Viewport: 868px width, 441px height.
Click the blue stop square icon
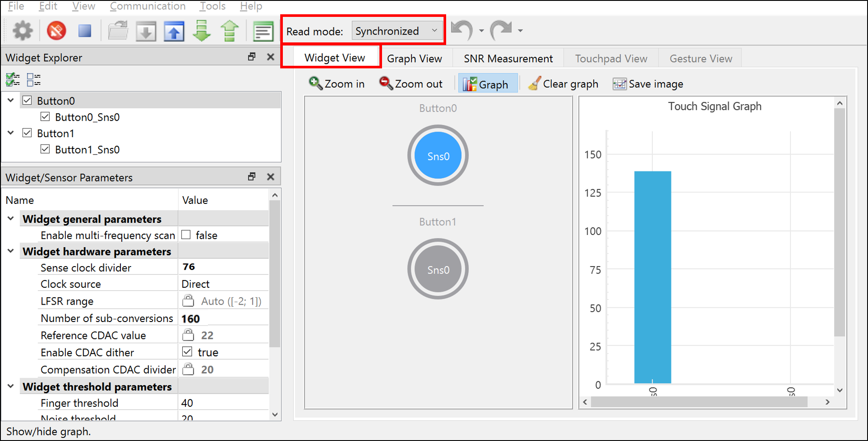85,31
